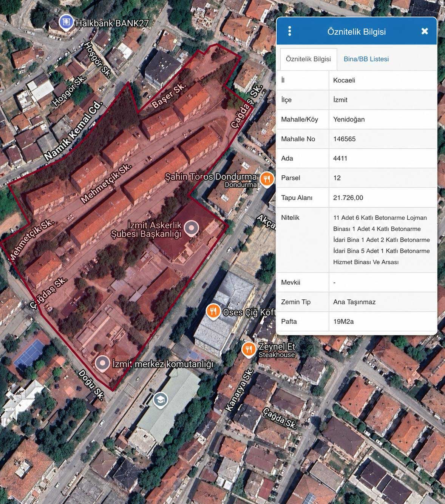Click the Pafta value 19M2a

coord(382,322)
